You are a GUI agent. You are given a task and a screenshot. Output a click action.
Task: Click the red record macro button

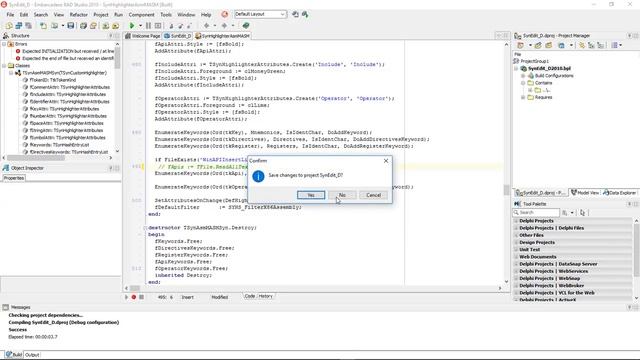click(x=133, y=297)
